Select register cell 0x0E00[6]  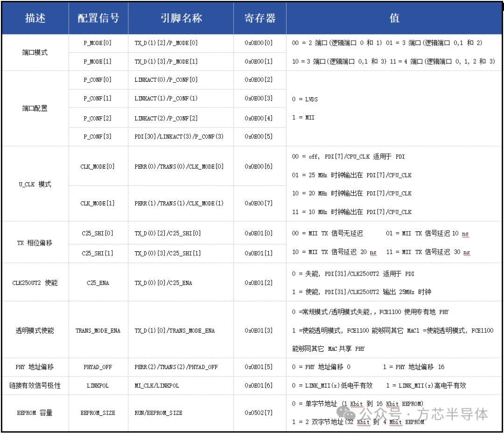click(260, 166)
